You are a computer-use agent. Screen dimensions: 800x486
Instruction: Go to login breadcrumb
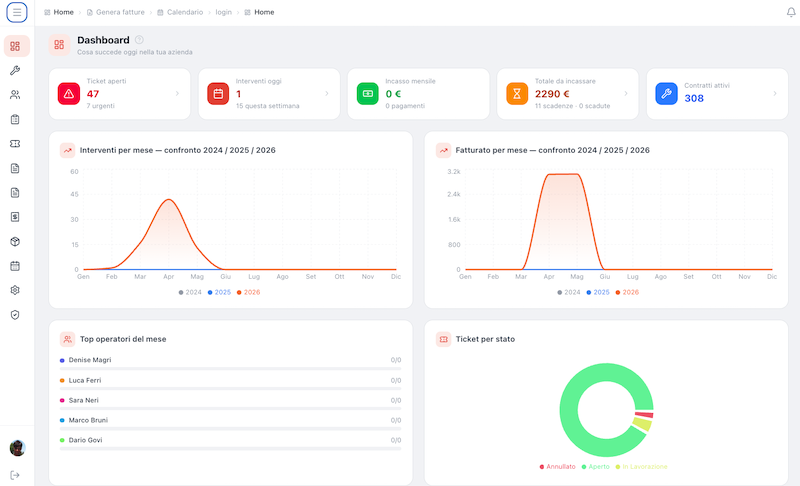tap(223, 12)
